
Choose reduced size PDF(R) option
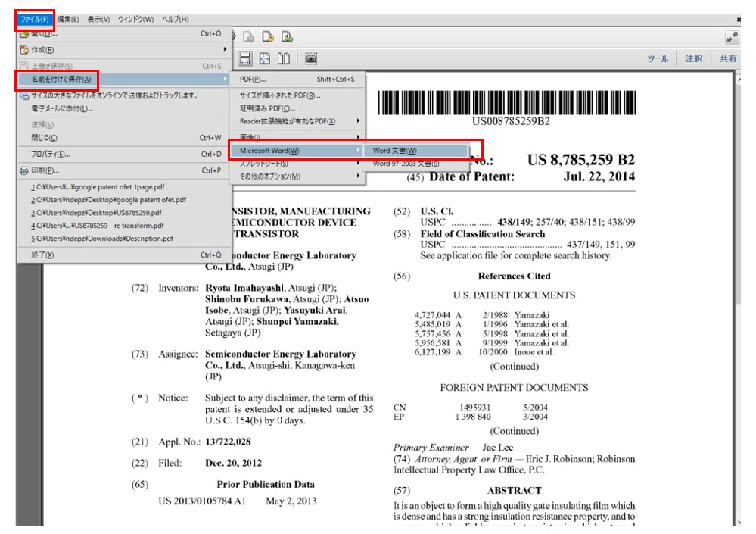coord(297,95)
